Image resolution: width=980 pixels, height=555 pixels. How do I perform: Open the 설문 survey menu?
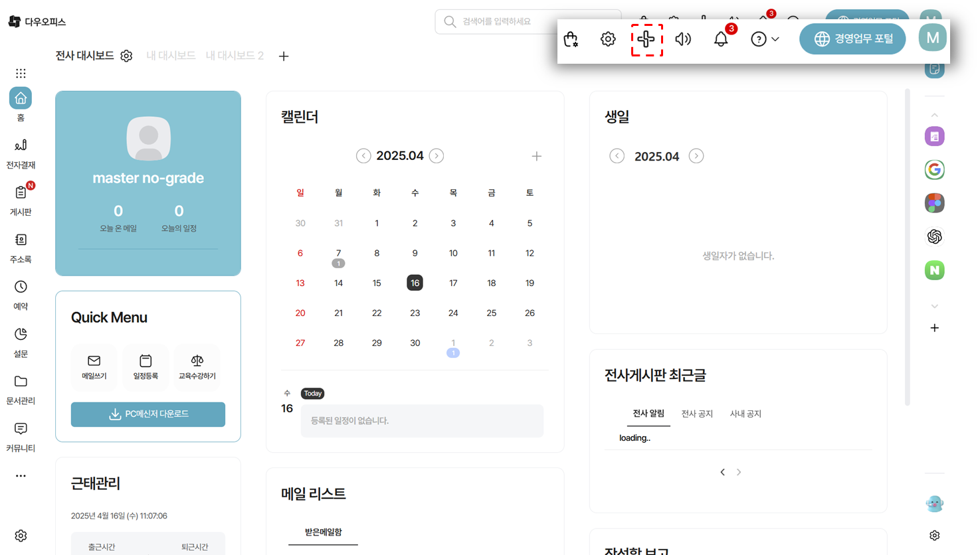click(21, 341)
